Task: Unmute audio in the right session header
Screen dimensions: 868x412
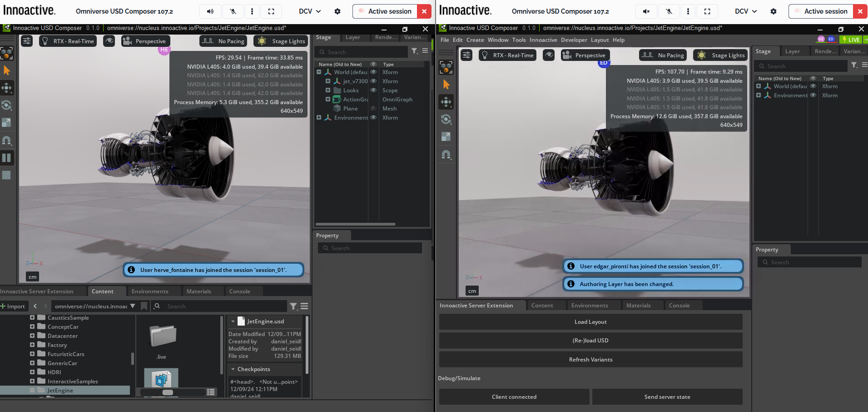Action: click(x=646, y=11)
